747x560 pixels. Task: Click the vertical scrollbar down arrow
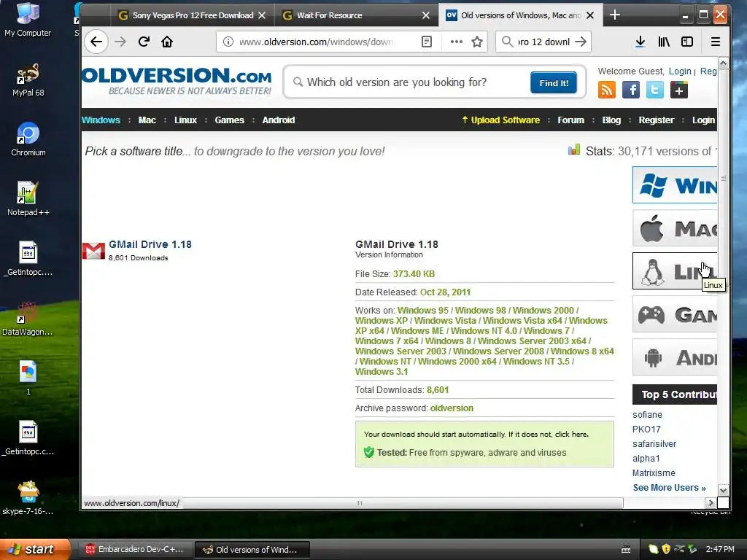pyautogui.click(x=723, y=491)
